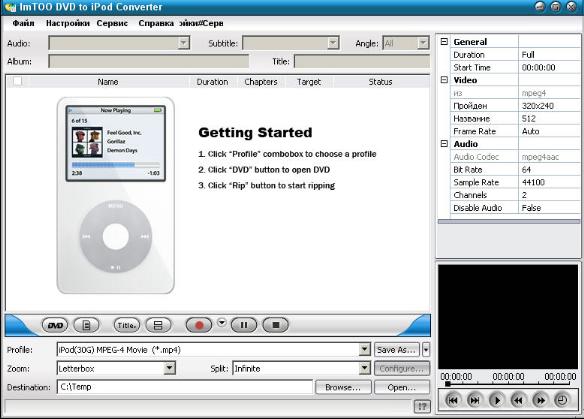Select the Duration value Full
The width and height of the screenshot is (584, 419).
pyautogui.click(x=549, y=54)
